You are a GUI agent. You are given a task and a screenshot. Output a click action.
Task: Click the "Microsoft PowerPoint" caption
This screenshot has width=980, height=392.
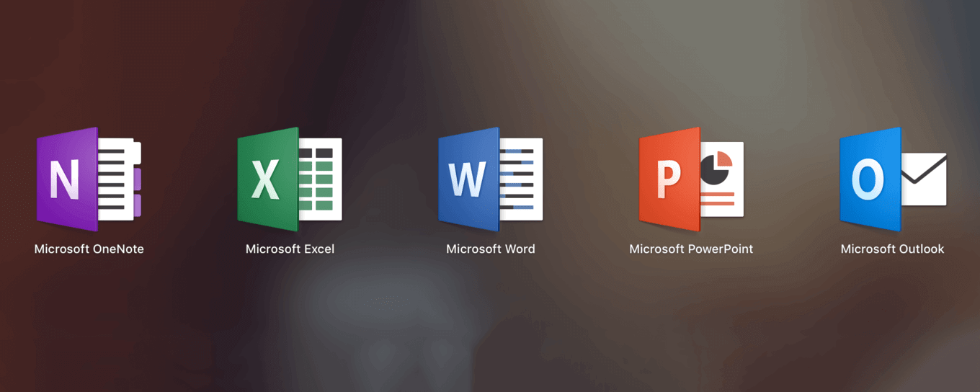point(691,249)
